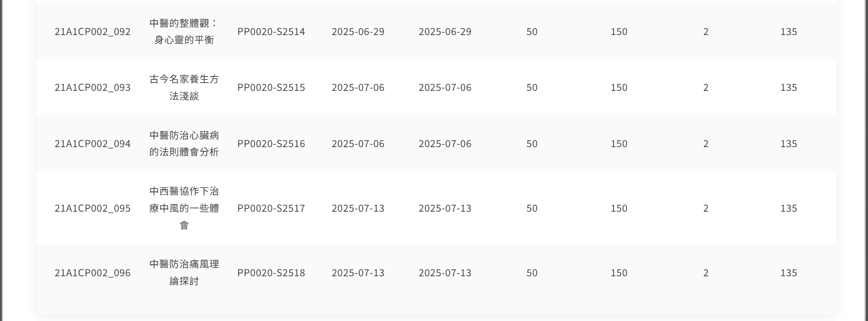Image resolution: width=868 pixels, height=321 pixels.
Task: Click session code PP0020-S2518
Action: [271, 273]
